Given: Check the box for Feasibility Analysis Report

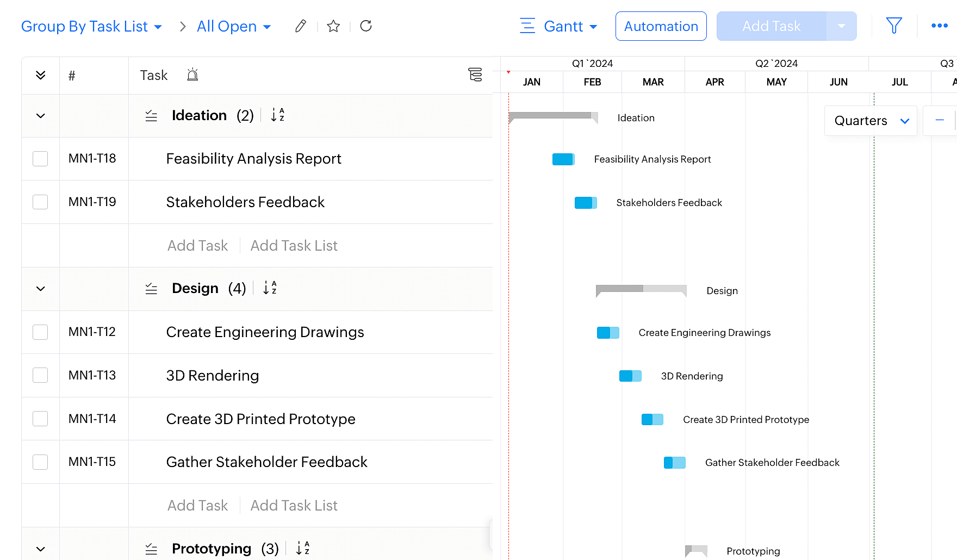Looking at the screenshot, I should [40, 159].
